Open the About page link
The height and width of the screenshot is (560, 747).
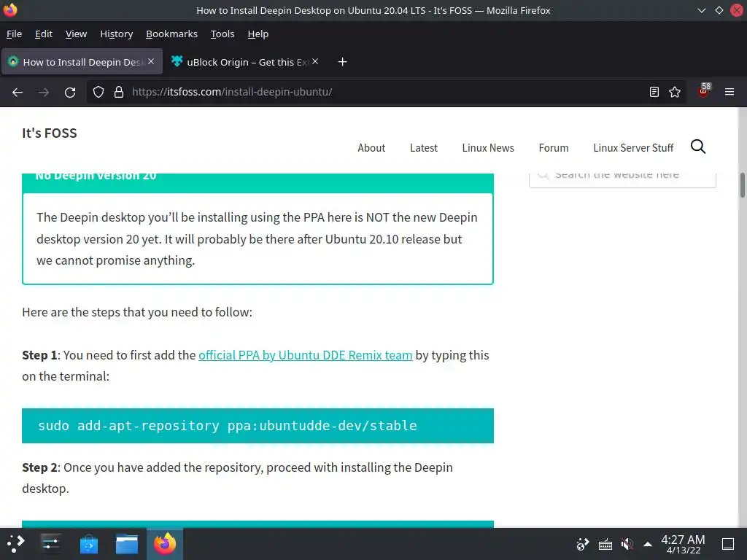371,148
